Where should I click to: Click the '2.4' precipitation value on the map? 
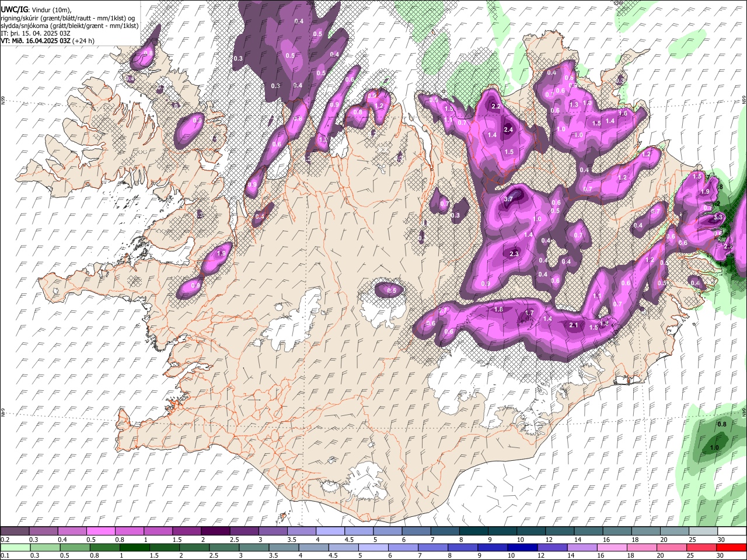(508, 129)
